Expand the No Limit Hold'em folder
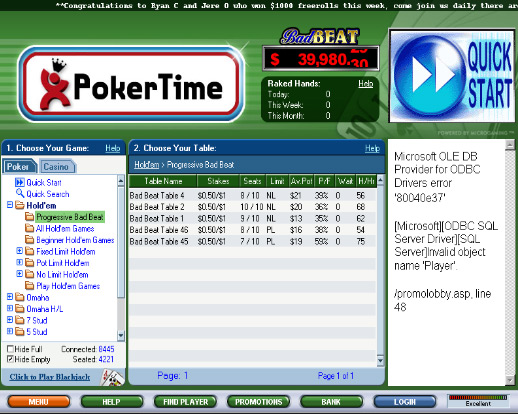 [x=20, y=274]
